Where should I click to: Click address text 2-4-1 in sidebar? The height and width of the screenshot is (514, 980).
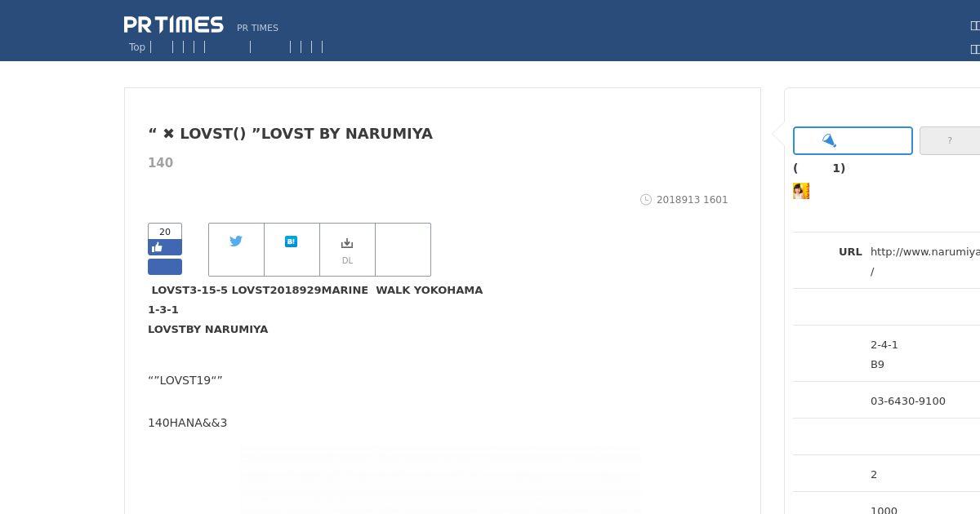884,344
